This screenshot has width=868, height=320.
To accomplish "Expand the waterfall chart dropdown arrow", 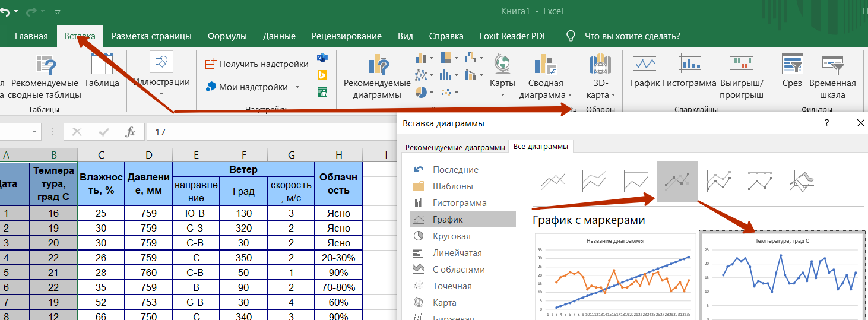I will click(x=483, y=58).
